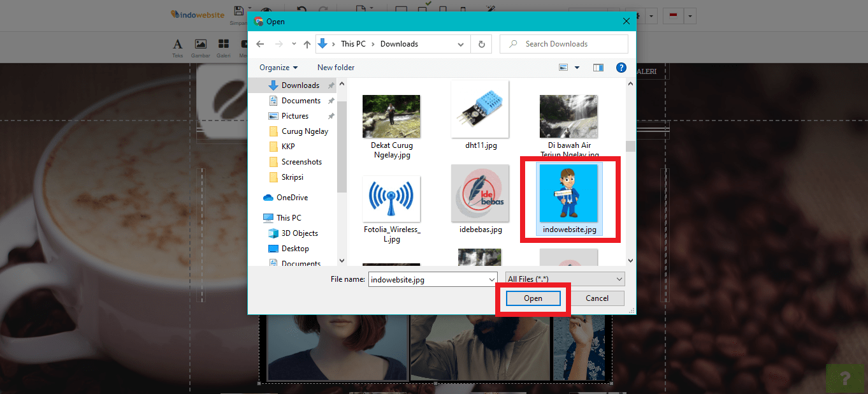This screenshot has width=868, height=394.
Task: Pin the Pictures quick access entry
Action: tap(331, 115)
